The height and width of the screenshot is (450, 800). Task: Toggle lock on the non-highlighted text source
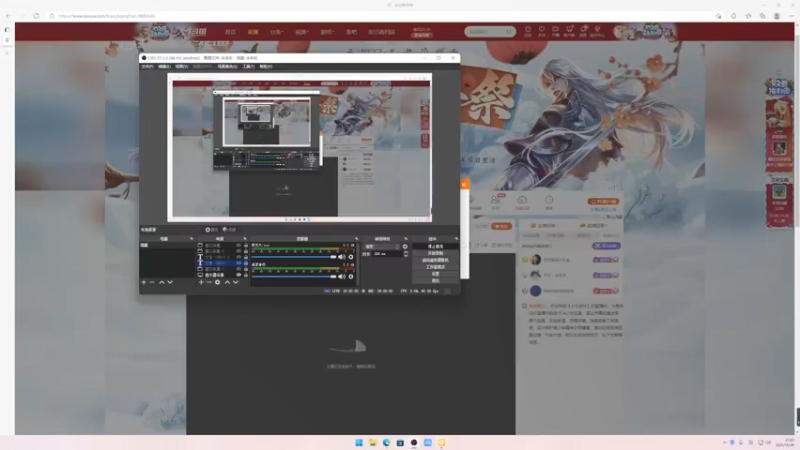coord(246,257)
